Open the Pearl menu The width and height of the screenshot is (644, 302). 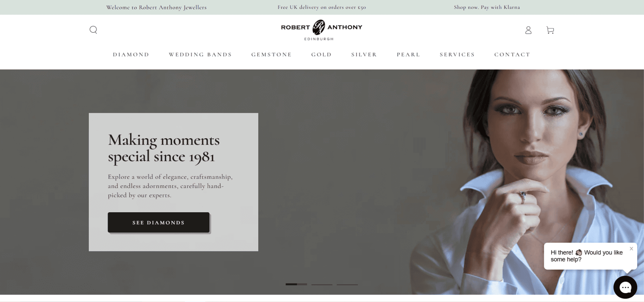click(408, 55)
